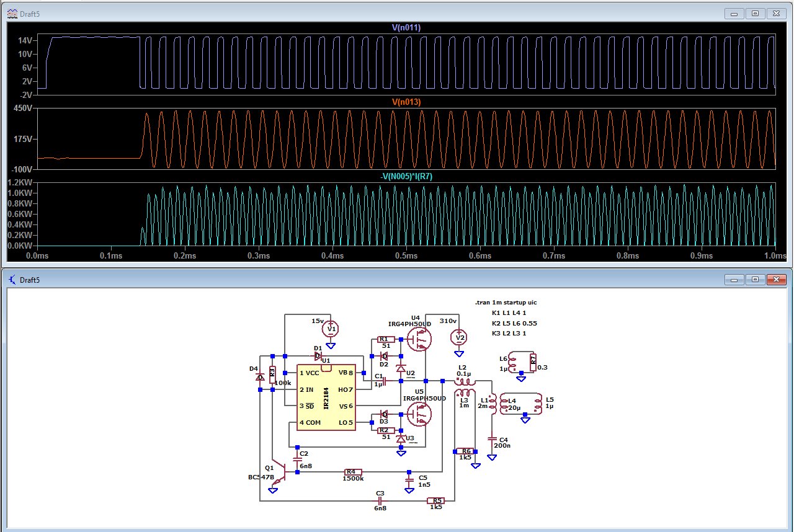This screenshot has height=532, width=794.
Task: Restore down the waveform Draft5 window
Action: tap(756, 13)
